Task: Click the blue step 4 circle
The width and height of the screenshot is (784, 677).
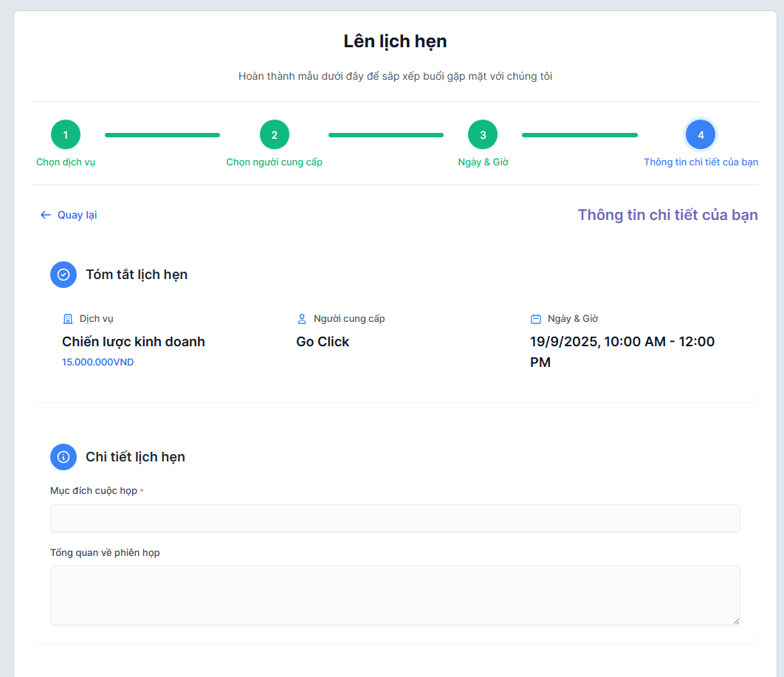Action: [701, 135]
